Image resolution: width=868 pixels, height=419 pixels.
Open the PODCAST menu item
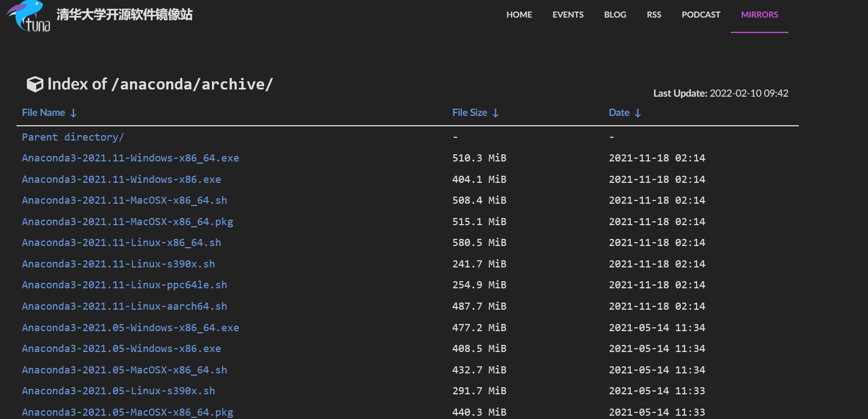[701, 15]
